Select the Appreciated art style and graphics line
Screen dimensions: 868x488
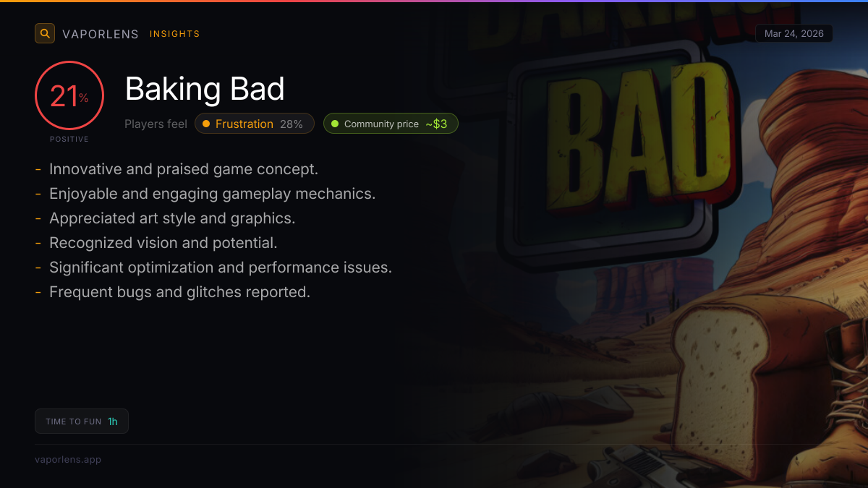point(172,218)
